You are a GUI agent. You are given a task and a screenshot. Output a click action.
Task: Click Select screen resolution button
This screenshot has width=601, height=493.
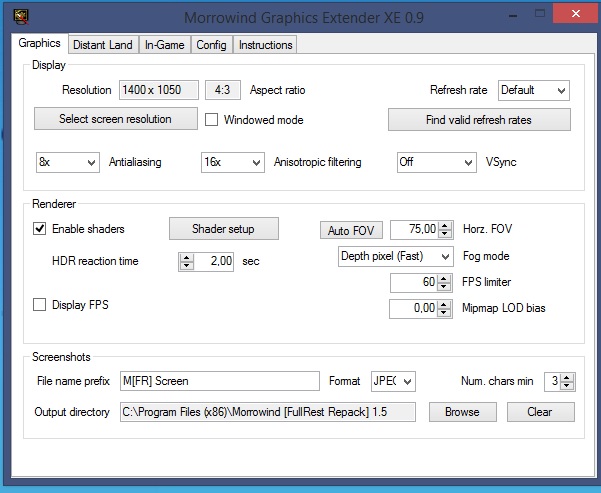[x=116, y=119]
